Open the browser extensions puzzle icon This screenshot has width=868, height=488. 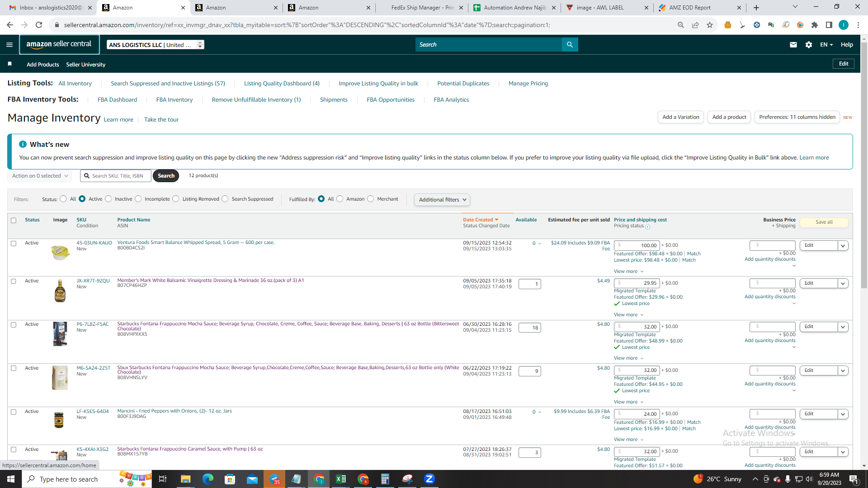[815, 25]
